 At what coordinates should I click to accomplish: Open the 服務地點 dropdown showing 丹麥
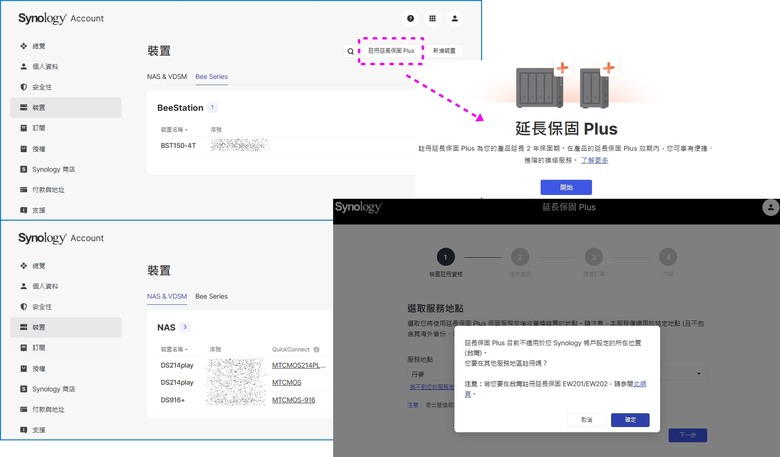point(557,373)
